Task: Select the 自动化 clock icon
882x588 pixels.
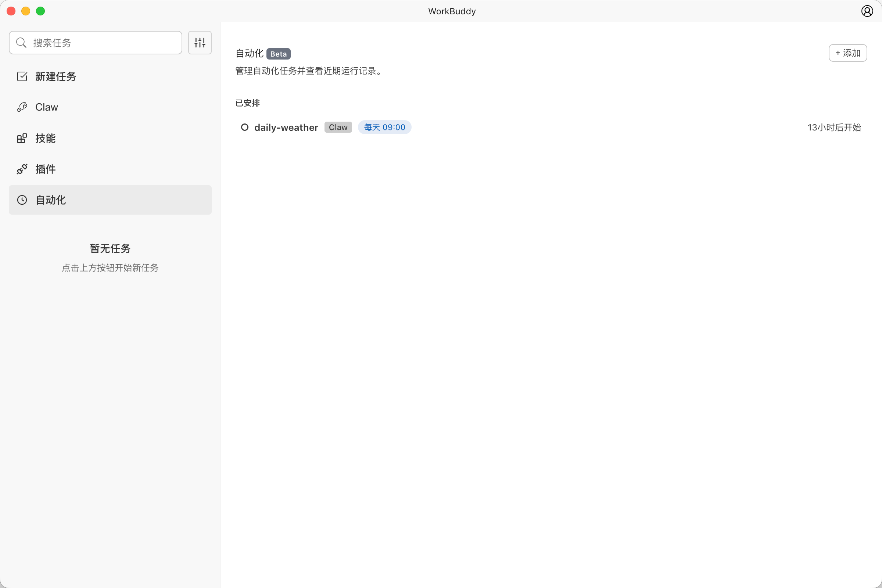Action: click(x=22, y=200)
